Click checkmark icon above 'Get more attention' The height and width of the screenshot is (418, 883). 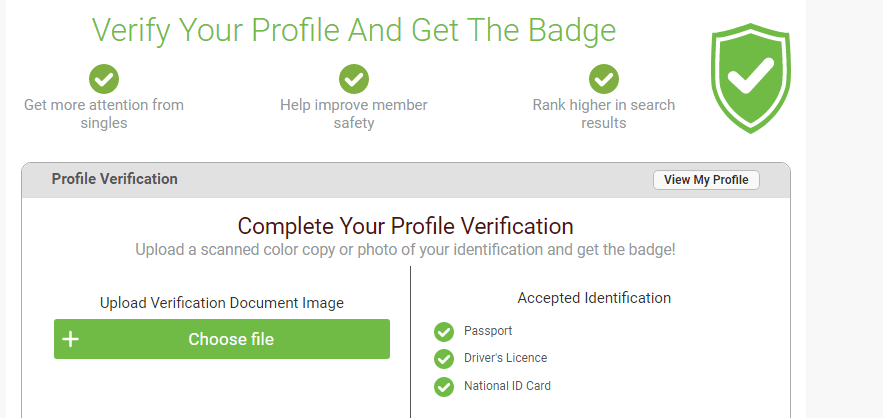pos(104,78)
